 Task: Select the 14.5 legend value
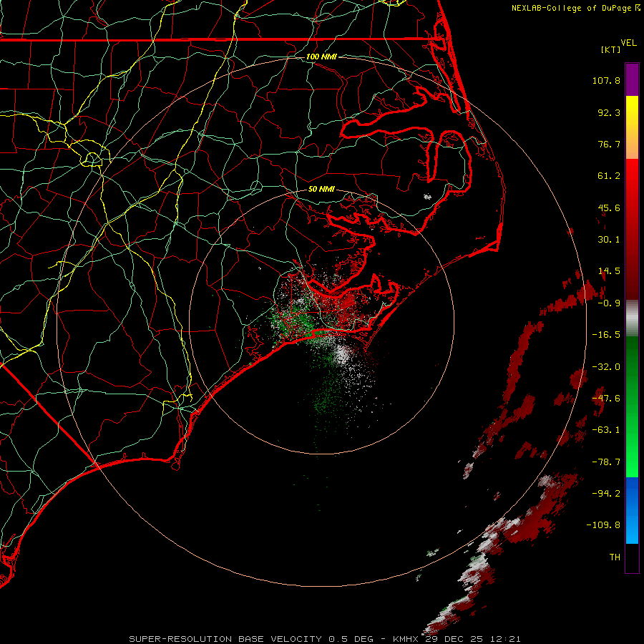tap(609, 271)
